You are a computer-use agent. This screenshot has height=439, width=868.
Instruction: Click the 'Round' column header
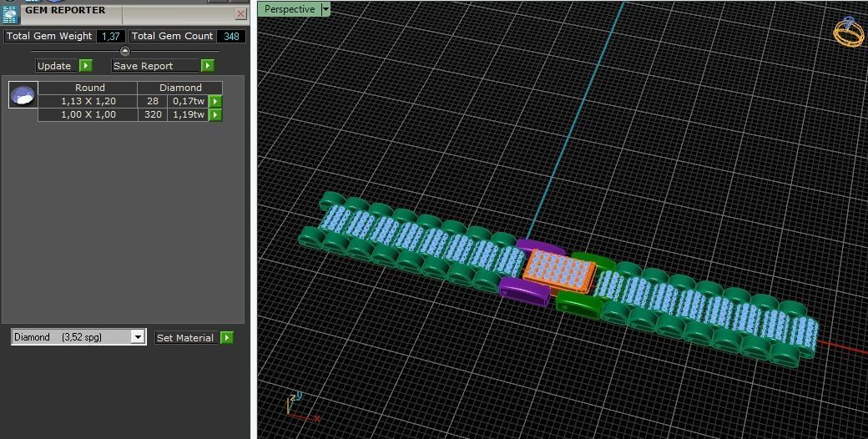click(x=88, y=88)
